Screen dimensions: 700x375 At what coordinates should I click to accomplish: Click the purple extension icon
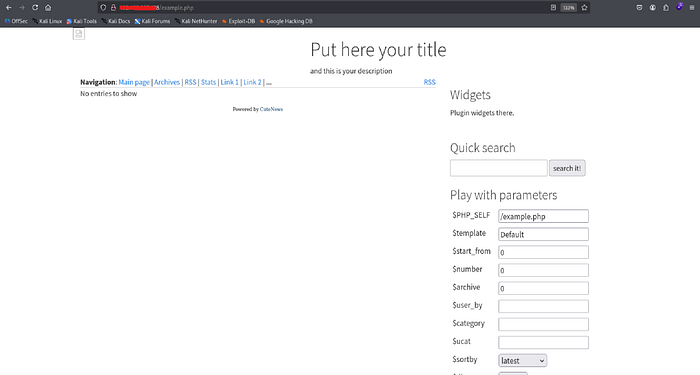(x=679, y=7)
